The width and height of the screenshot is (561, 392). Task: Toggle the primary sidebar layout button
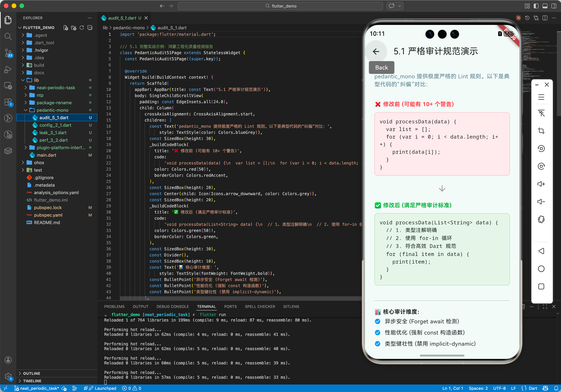[536, 6]
